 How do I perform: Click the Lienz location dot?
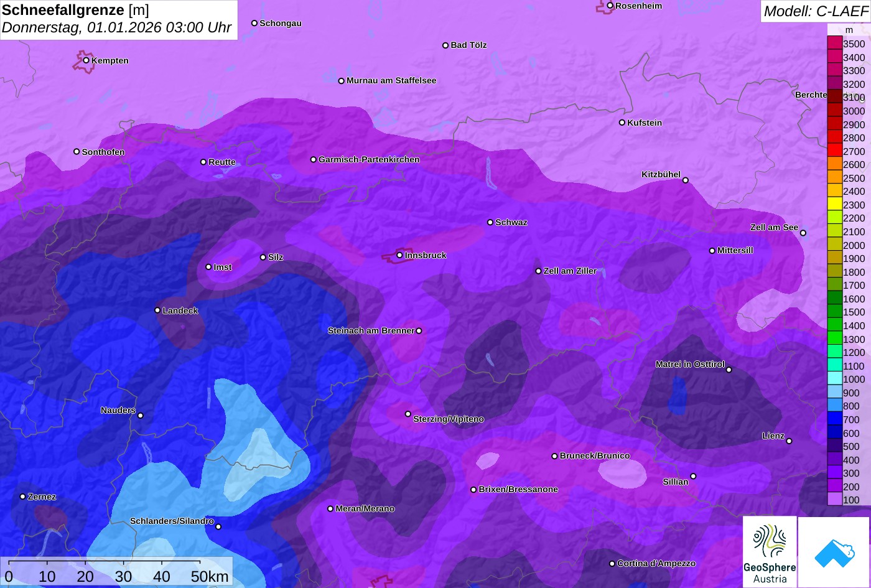(789, 441)
